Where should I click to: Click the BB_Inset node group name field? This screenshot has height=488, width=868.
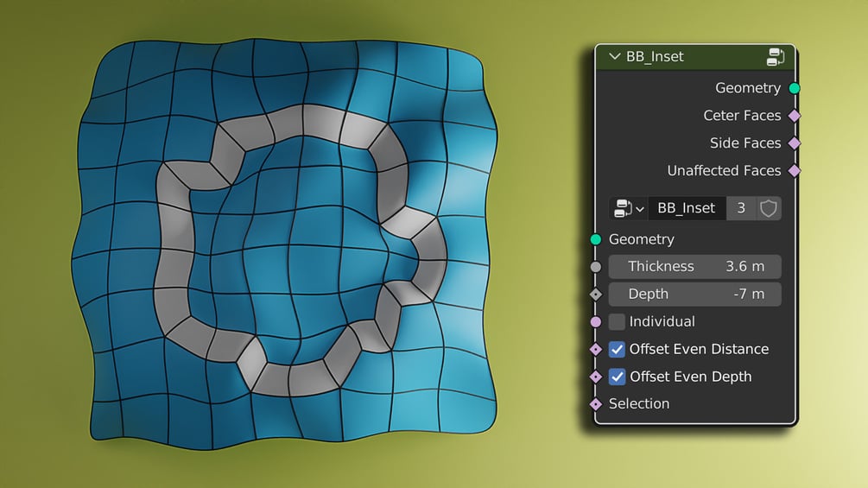coord(687,208)
